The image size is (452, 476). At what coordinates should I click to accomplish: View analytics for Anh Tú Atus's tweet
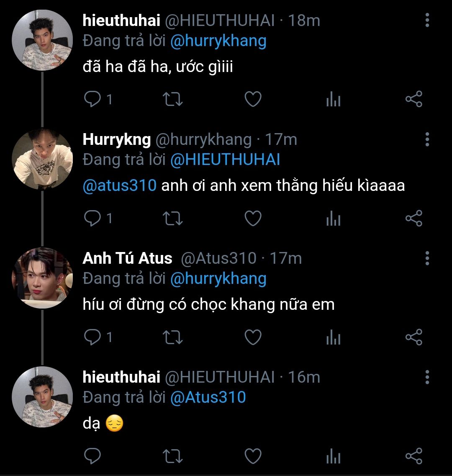pyautogui.click(x=333, y=337)
